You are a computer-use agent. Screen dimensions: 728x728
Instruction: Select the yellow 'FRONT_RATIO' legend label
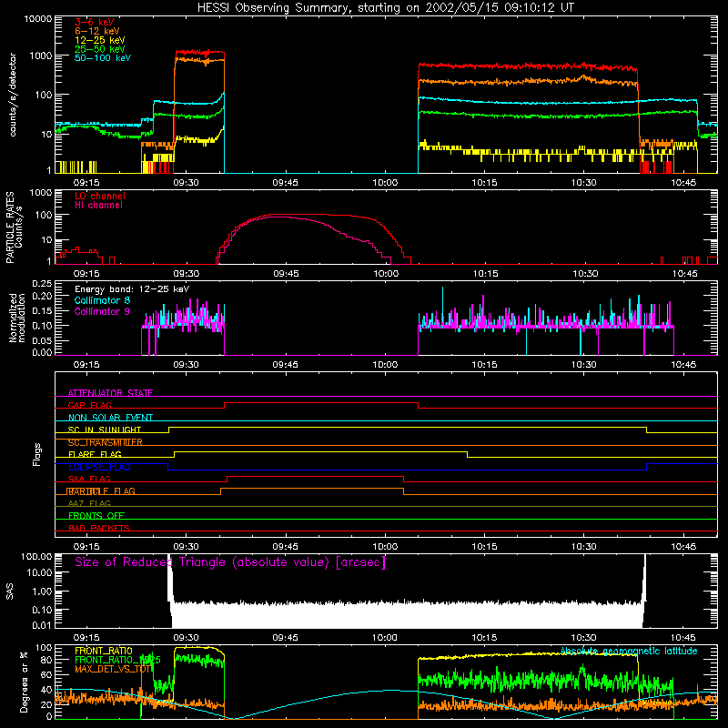(x=104, y=651)
